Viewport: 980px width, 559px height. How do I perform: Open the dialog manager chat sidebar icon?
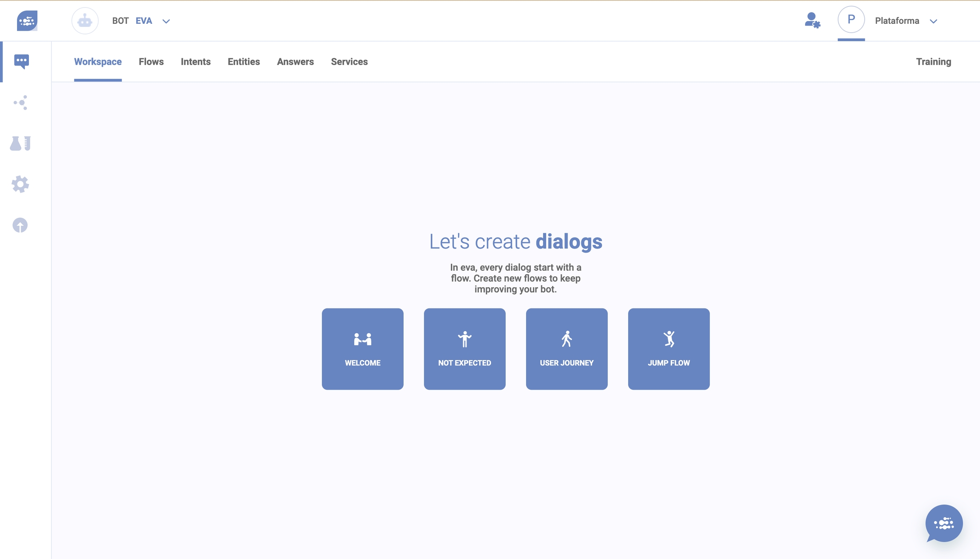(x=21, y=62)
